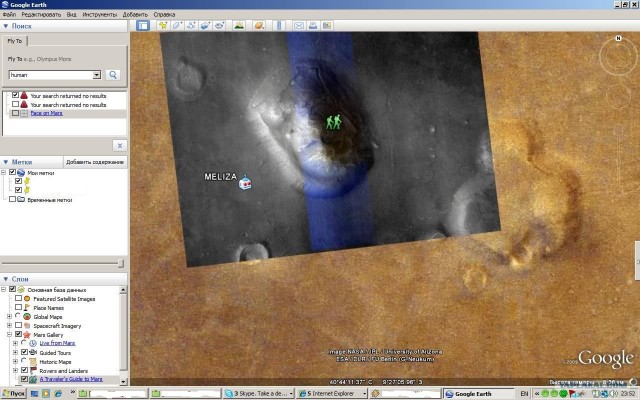The width and height of the screenshot is (640, 400).
Task: Select the Historic Maps radio button
Action: [24, 361]
